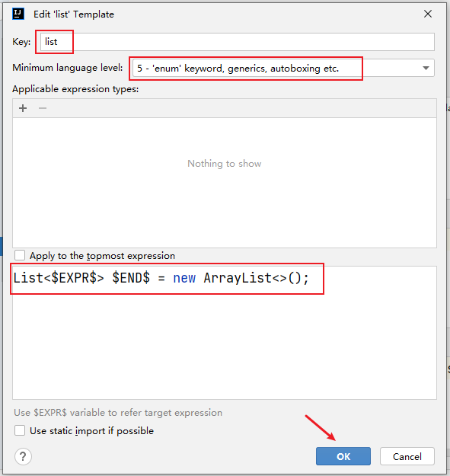Screen dimensions: 450x476
Task: Click the empty 'Nothing to show' list area
Action: pyautogui.click(x=225, y=183)
